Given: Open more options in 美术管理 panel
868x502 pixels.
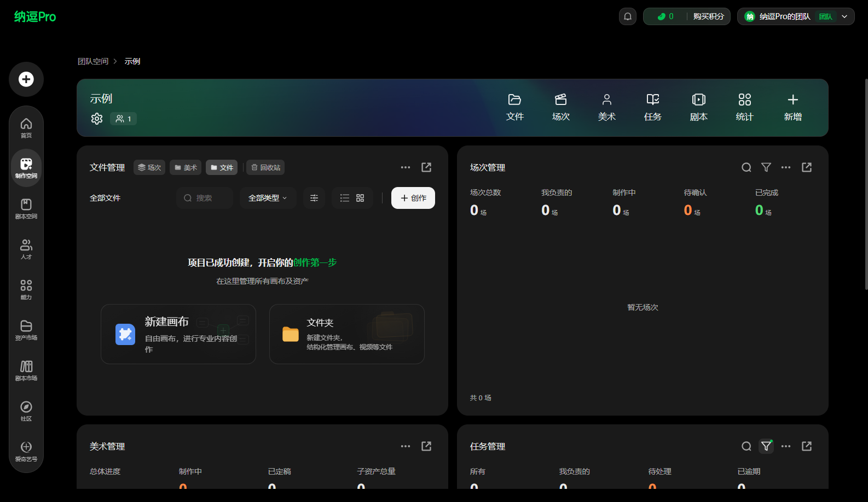Looking at the screenshot, I should [406, 446].
